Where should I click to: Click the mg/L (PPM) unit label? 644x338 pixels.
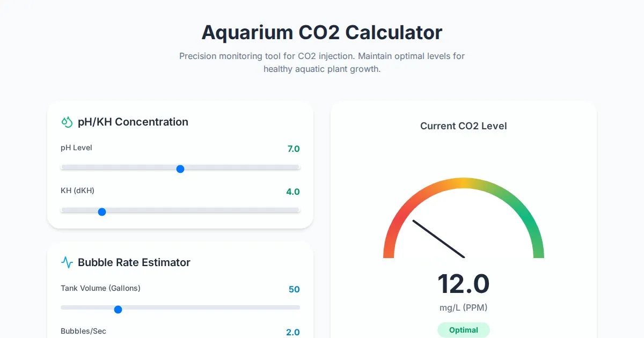tap(463, 307)
